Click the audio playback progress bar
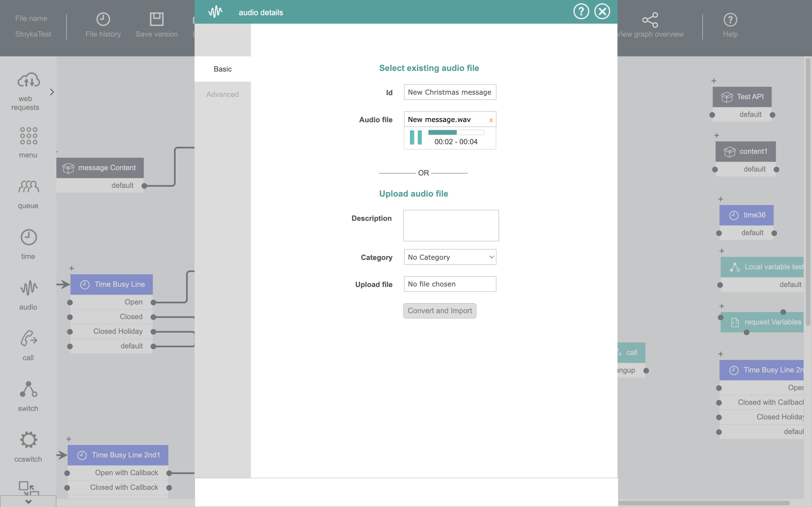The image size is (812, 507). tap(456, 132)
